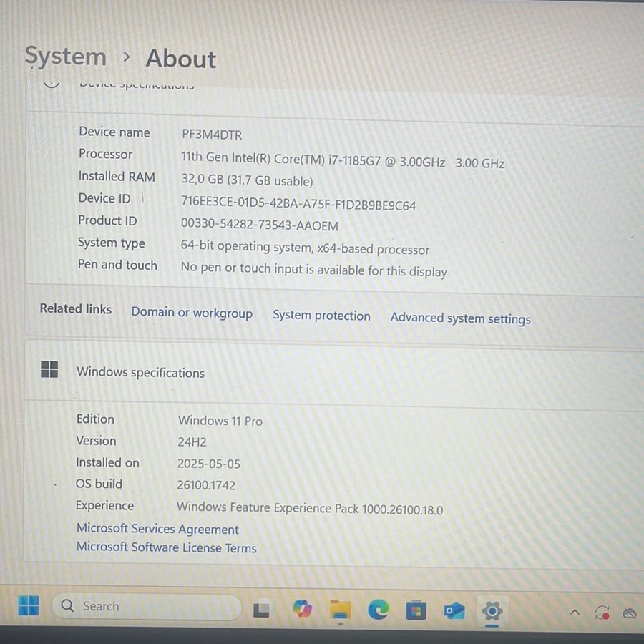Open the Windows Start menu

tap(29, 606)
